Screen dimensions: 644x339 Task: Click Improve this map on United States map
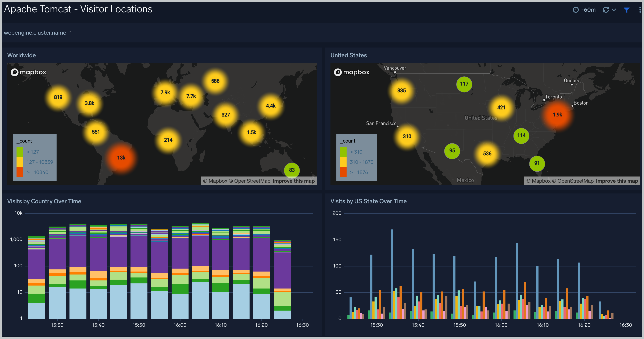(617, 181)
